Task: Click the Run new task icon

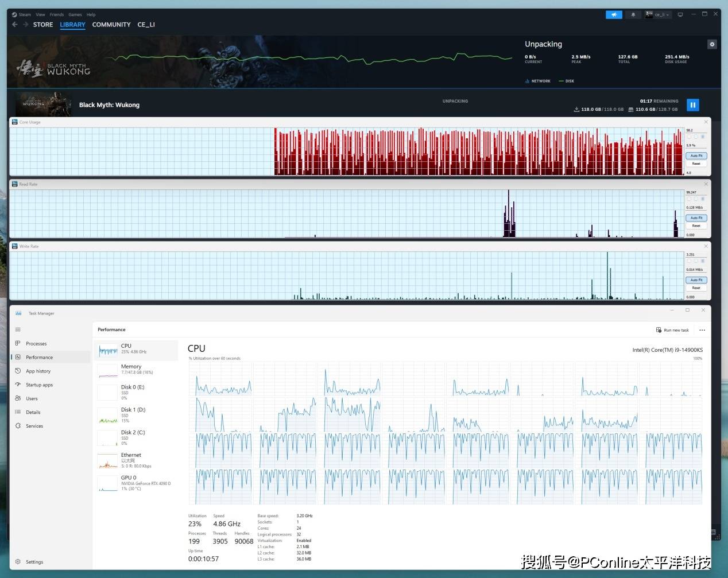Action: coord(659,330)
